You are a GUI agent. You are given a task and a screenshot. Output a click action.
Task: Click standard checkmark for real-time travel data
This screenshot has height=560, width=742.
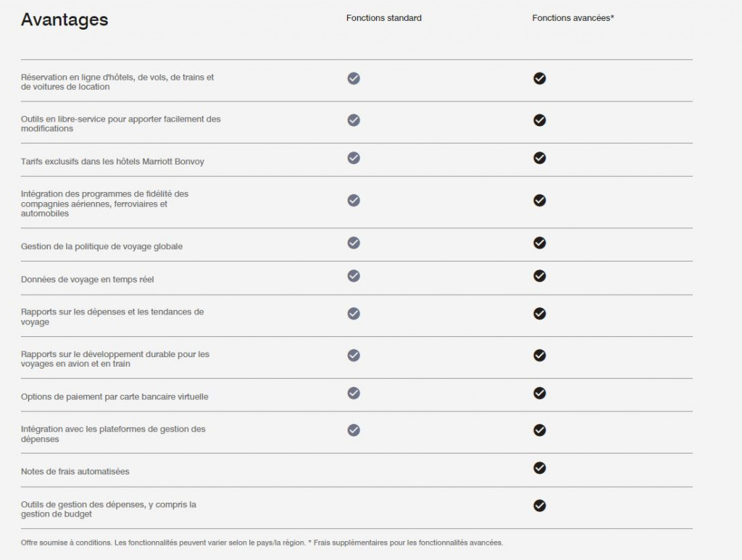click(354, 276)
